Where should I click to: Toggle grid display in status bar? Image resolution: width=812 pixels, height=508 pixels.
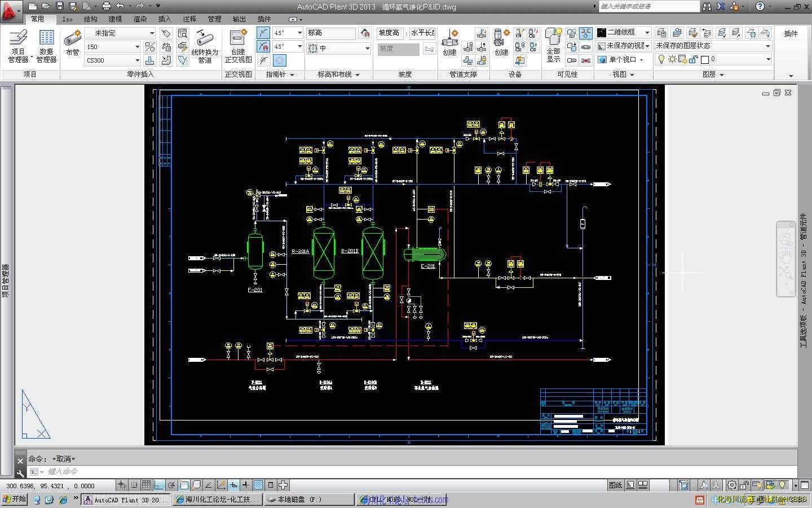click(x=147, y=485)
